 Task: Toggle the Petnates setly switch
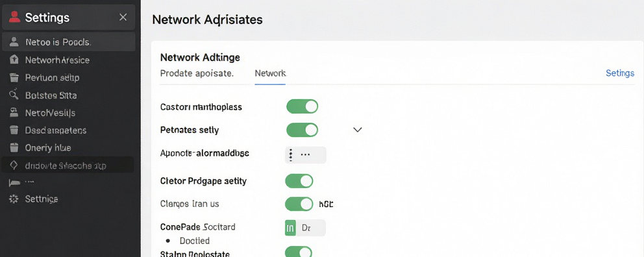tap(303, 130)
